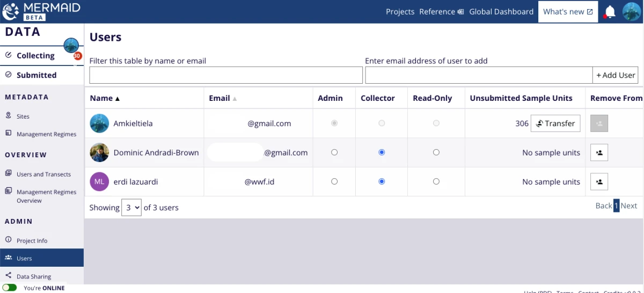Click Dominic Andradi-Brown's avatar picture

pyautogui.click(x=99, y=152)
